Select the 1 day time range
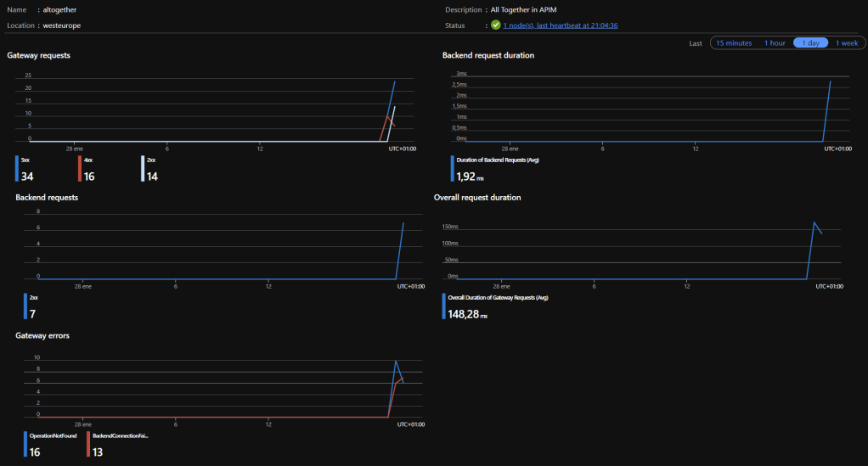Image resolution: width=868 pixels, height=466 pixels. point(810,42)
